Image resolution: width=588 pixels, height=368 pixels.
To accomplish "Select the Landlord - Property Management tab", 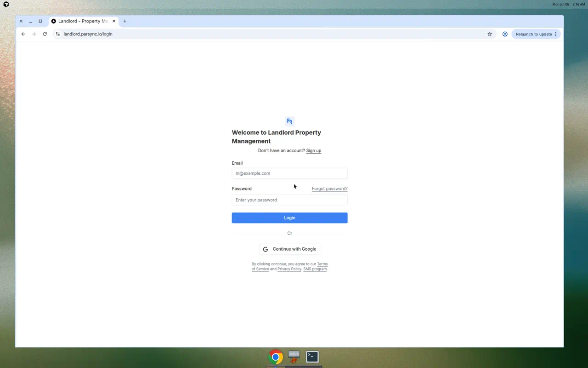I will pos(84,21).
